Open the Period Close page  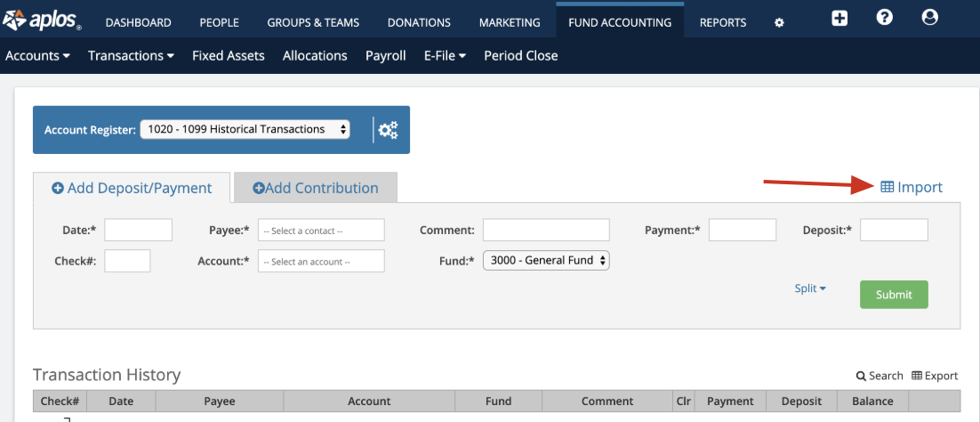click(520, 55)
